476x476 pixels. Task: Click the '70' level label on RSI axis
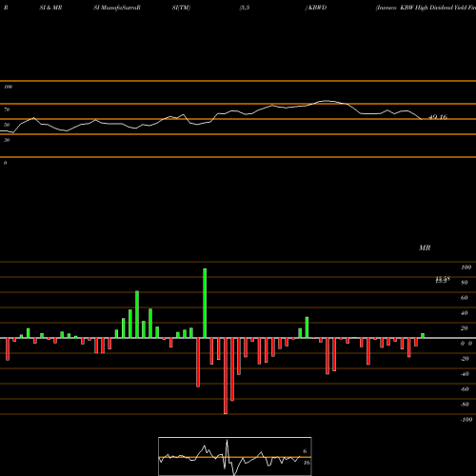[7, 109]
